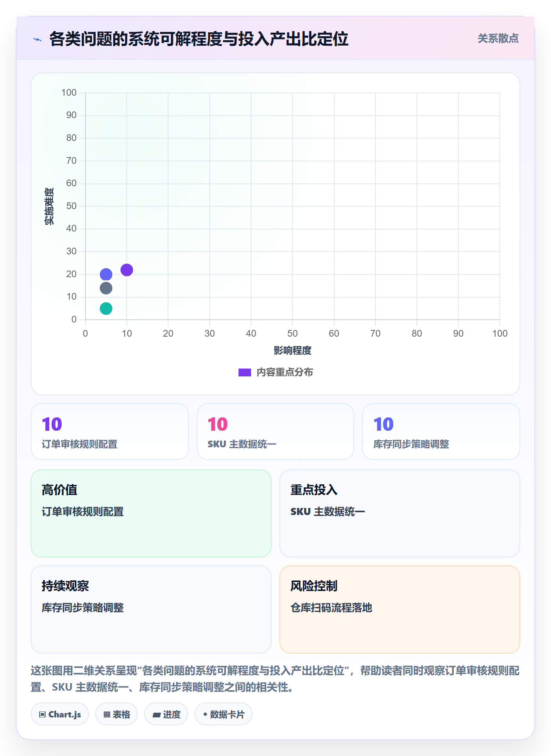Screen dimensions: 551x756
Task: Click the 进度 tag chip
Action: [x=166, y=714]
